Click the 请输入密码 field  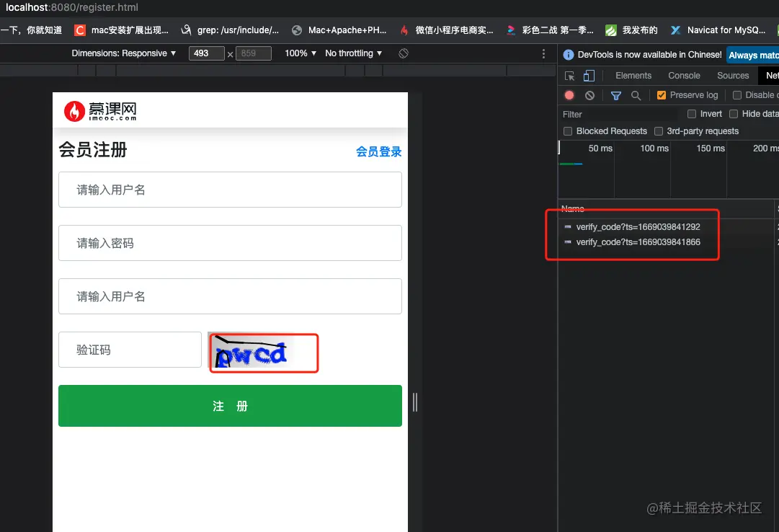click(x=230, y=243)
